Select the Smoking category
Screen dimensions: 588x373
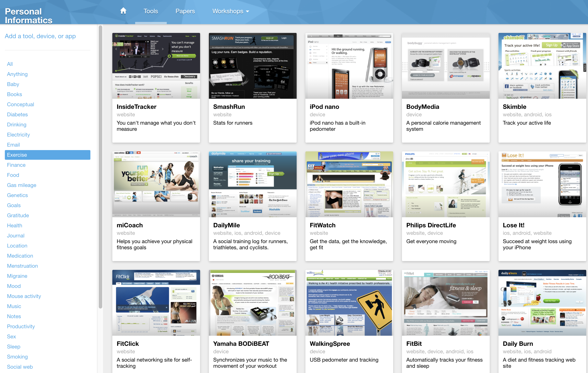coord(17,357)
